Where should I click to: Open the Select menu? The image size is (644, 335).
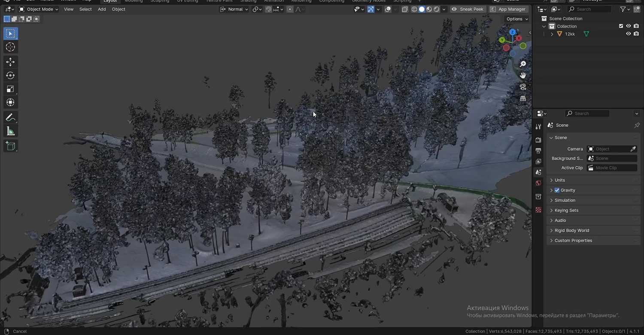coord(85,9)
